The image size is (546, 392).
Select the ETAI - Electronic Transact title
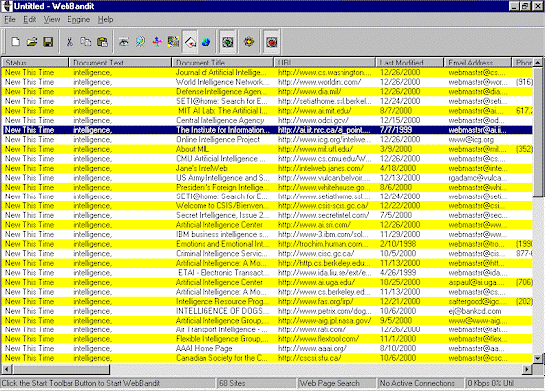click(222, 273)
